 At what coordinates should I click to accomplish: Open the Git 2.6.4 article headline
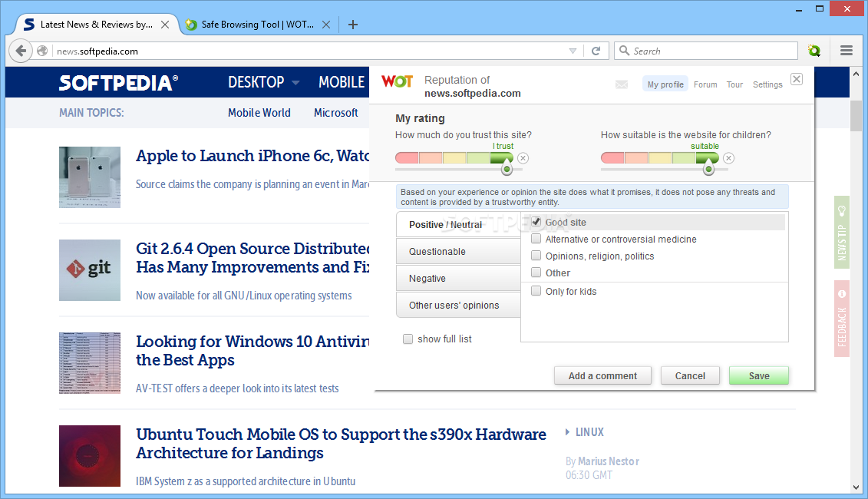(x=252, y=257)
